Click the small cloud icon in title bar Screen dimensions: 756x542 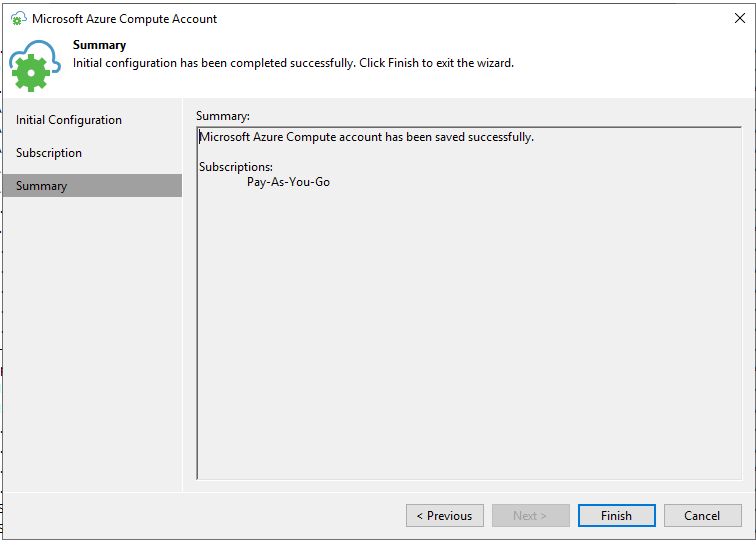pos(18,18)
